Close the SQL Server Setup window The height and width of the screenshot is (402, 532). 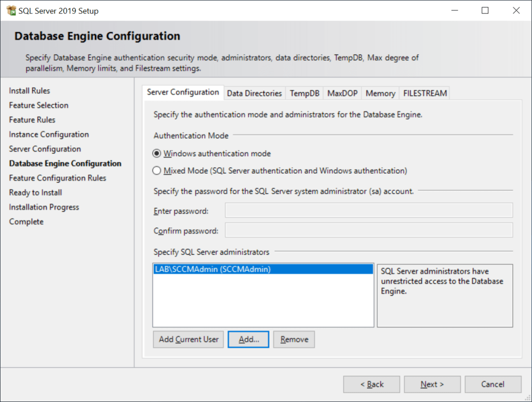[x=516, y=10]
